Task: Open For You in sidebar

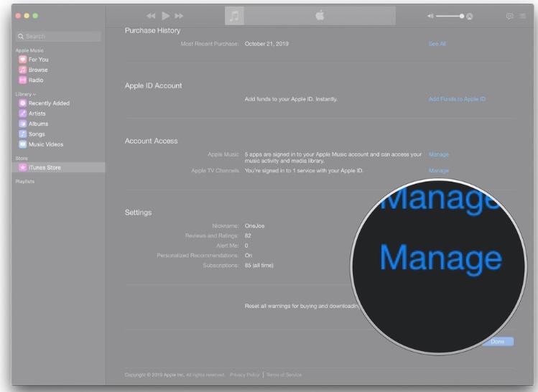Action: (x=38, y=60)
